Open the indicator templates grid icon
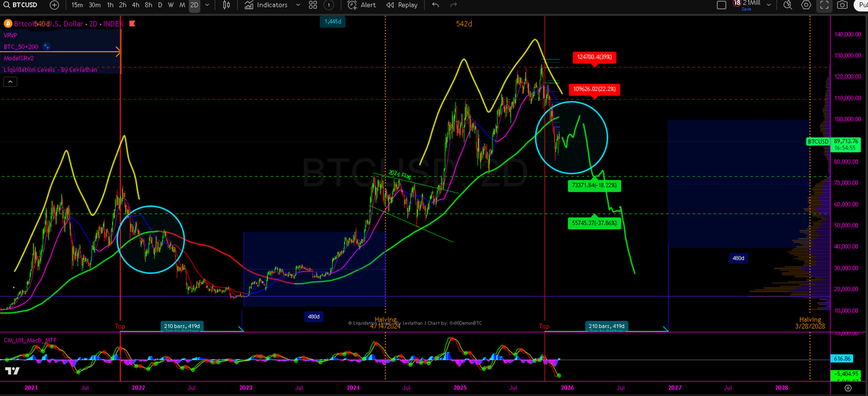Screen dimensions: 868x396 (313, 5)
